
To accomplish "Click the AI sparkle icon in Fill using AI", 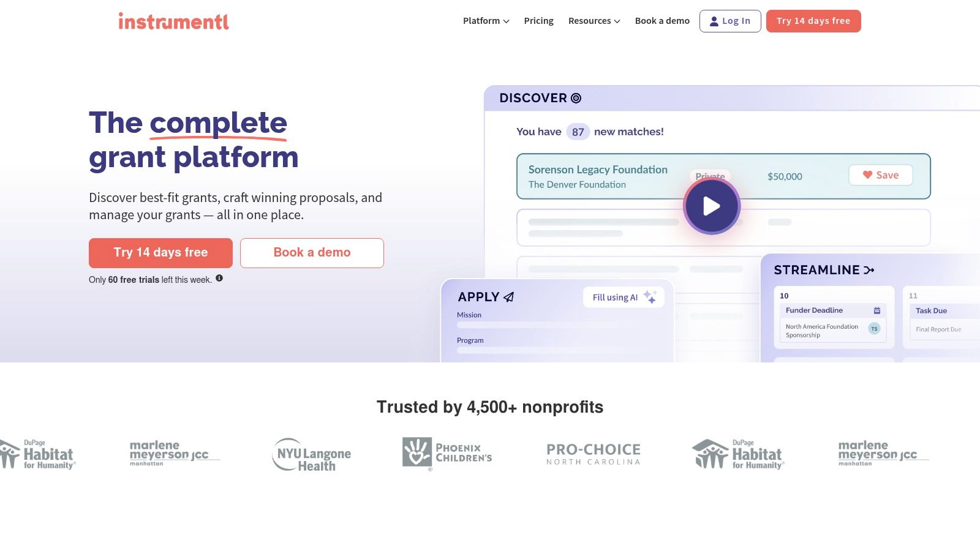I will click(650, 297).
